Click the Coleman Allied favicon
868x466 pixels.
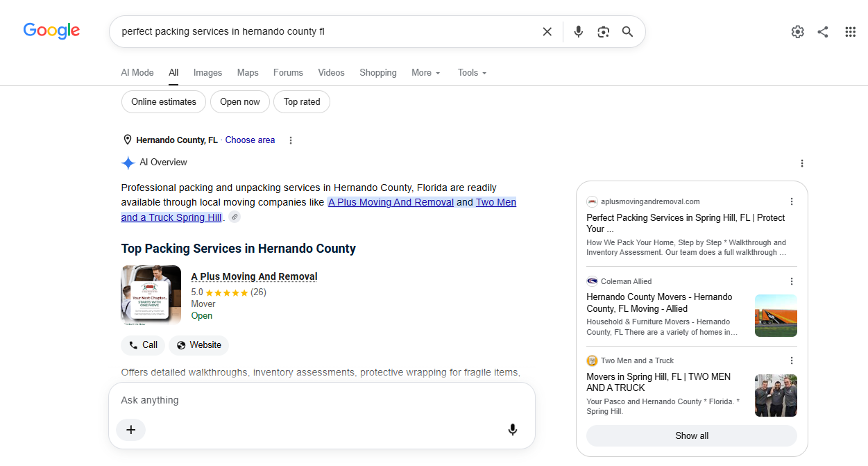click(x=592, y=281)
